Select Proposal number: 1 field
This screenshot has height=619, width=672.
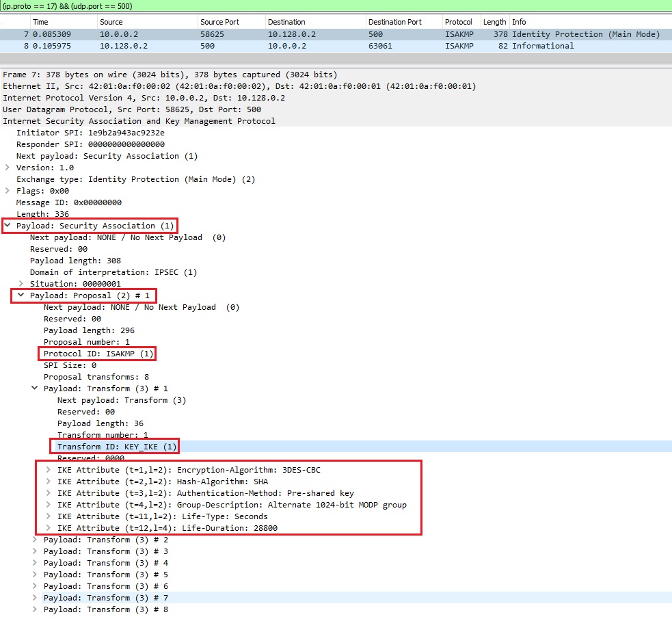pos(87,342)
